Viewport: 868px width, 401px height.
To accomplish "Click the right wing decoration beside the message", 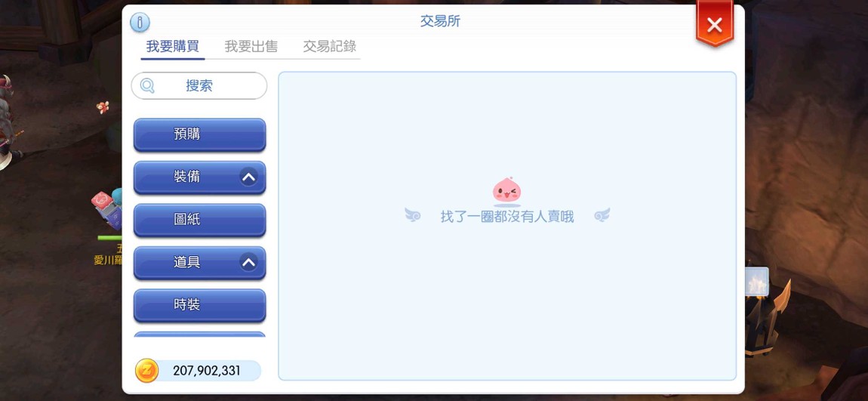I will point(602,215).
